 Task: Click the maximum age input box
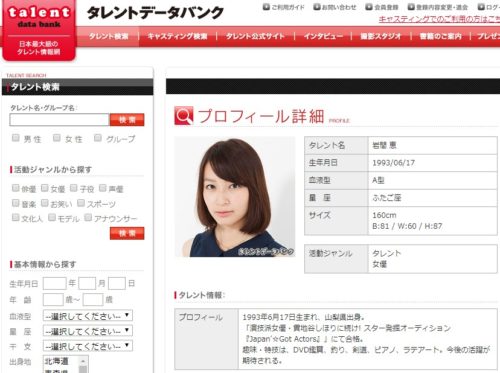coord(93,299)
